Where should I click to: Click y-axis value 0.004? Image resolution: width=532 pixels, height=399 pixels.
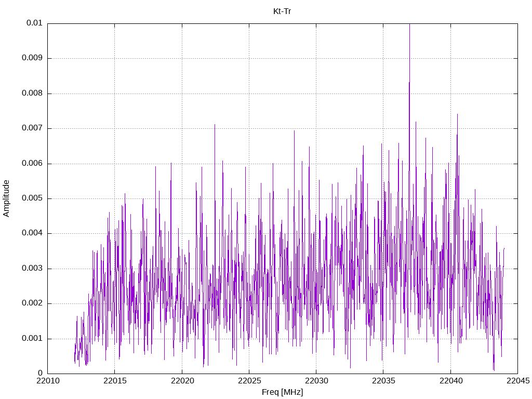[x=32, y=233]
